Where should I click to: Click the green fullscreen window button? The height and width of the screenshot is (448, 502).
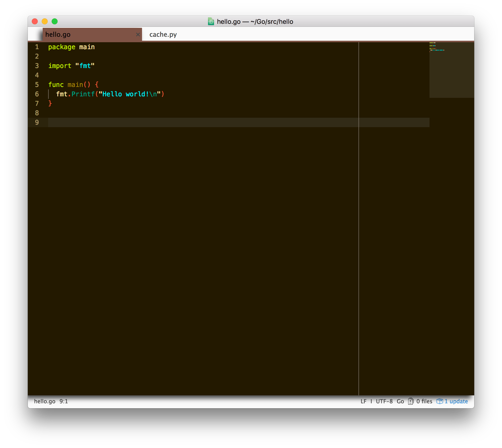pyautogui.click(x=55, y=22)
